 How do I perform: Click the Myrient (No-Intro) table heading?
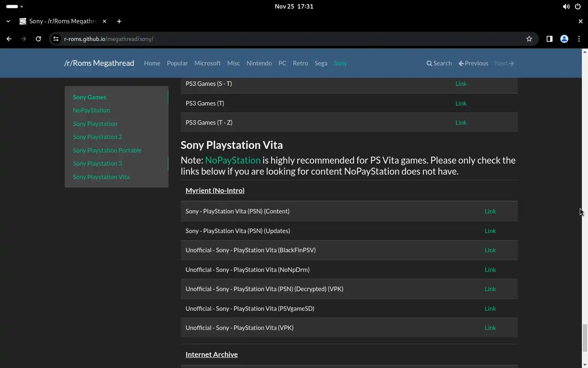tap(215, 190)
